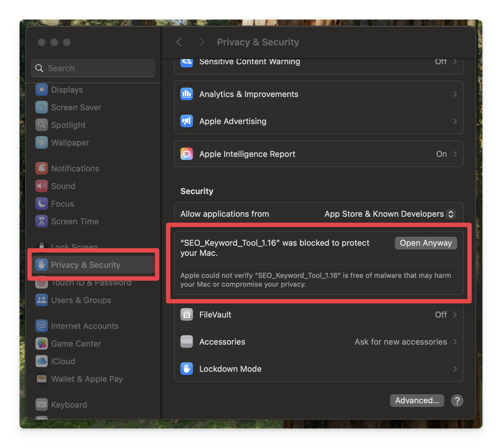Viewport: 502px width, 448px height.
Task: Open the 'Allow applications from' dropdown
Action: (390, 214)
